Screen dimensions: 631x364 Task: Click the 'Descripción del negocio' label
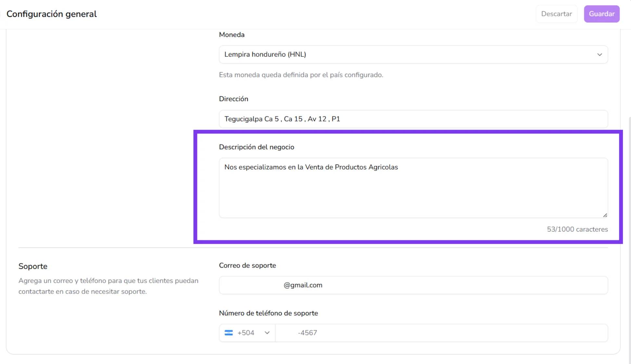(x=257, y=147)
